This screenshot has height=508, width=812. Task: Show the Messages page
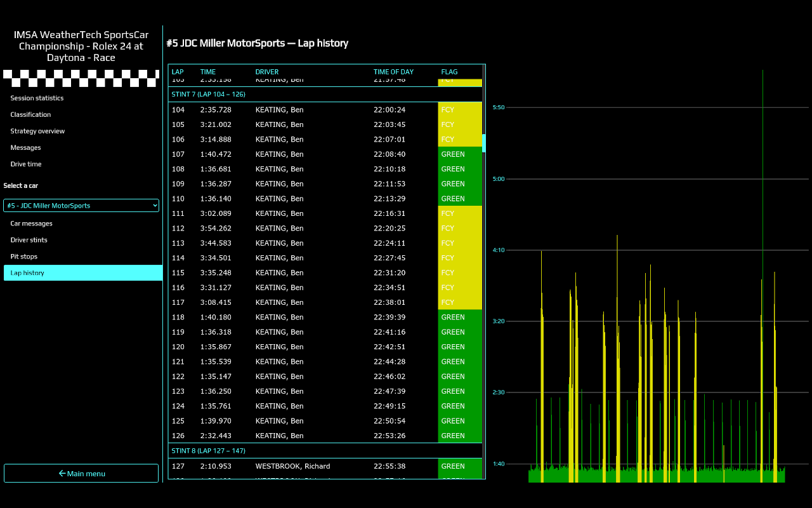click(x=25, y=148)
